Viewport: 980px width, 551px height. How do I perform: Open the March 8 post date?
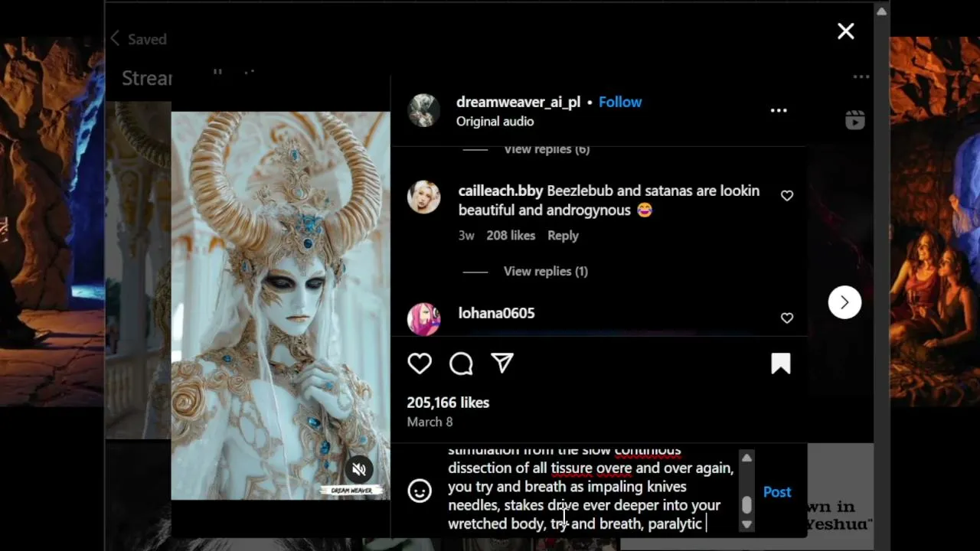[430, 422]
